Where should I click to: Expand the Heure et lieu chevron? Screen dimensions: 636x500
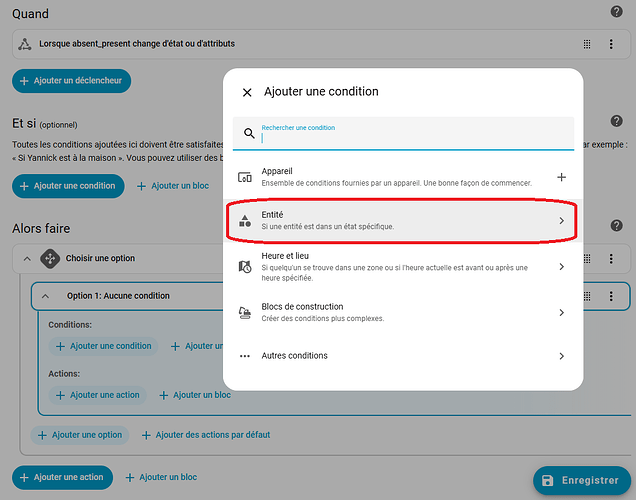561,267
